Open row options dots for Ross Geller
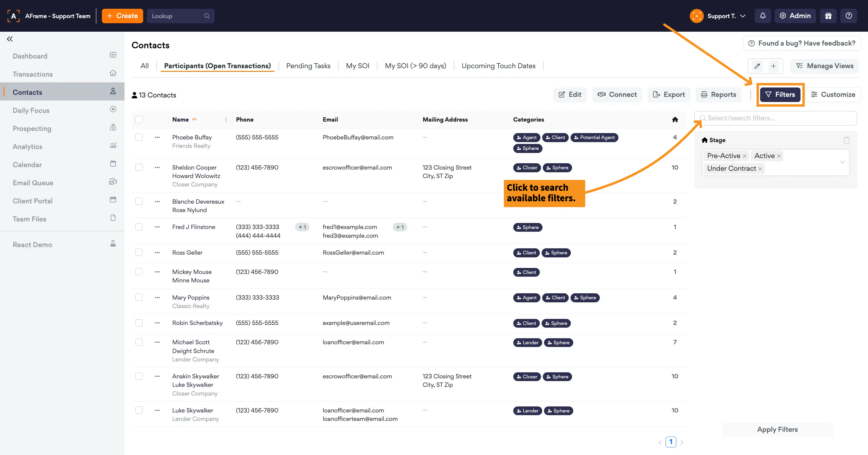This screenshot has width=868, height=455. [157, 253]
